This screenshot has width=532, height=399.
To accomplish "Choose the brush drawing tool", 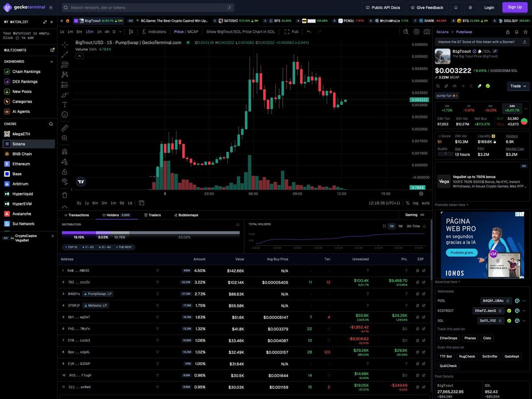I will [65, 95].
